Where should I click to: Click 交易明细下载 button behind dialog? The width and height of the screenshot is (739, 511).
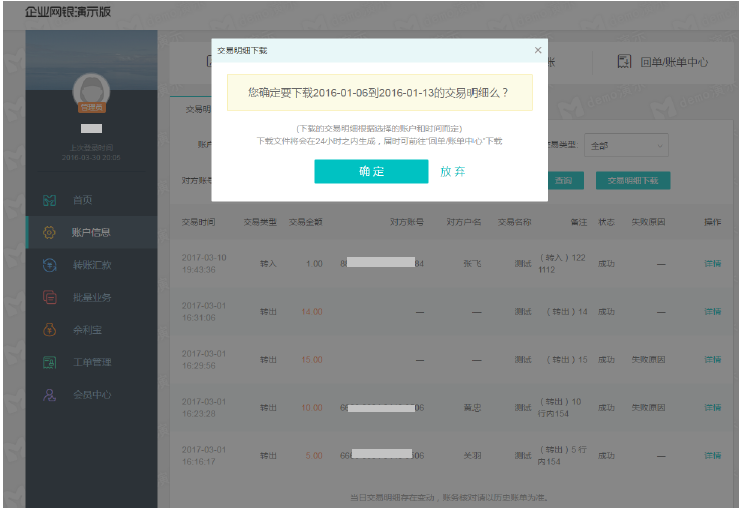pyautogui.click(x=632, y=181)
